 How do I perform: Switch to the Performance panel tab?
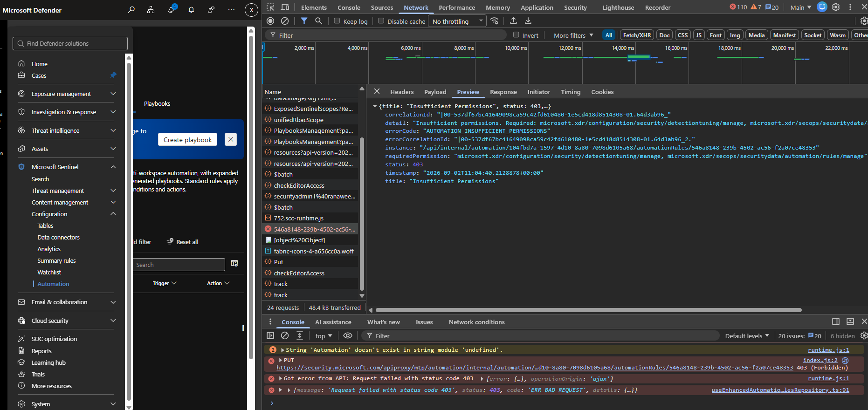coord(457,7)
